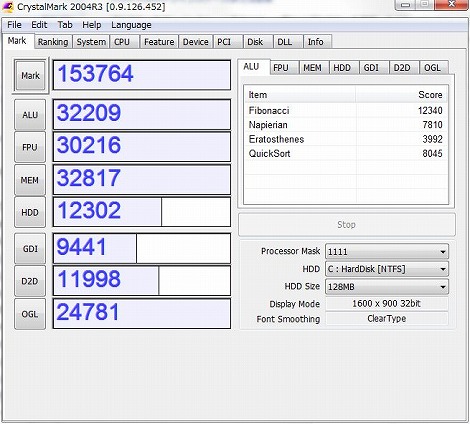
Task: Click the total Mark score 153764
Action: (142, 75)
